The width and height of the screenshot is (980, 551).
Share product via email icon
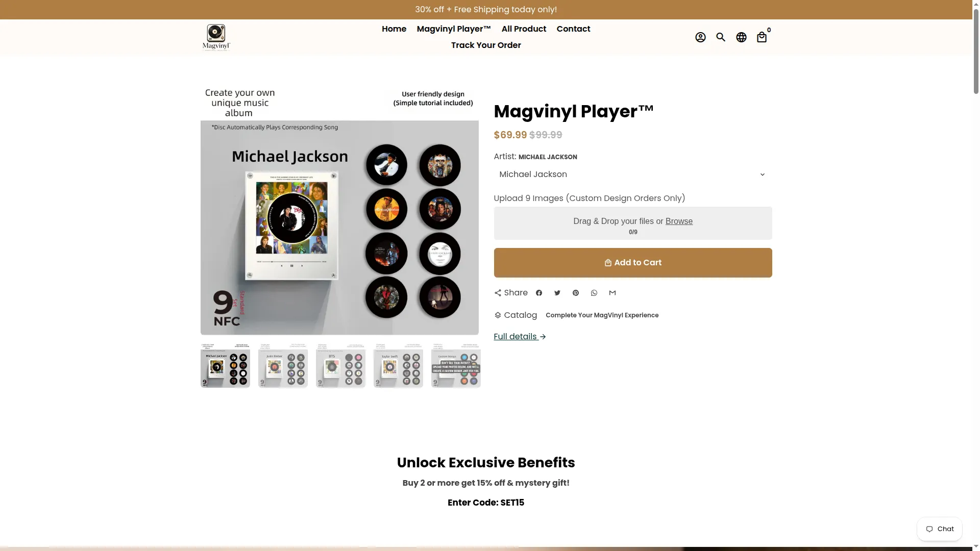coord(612,293)
